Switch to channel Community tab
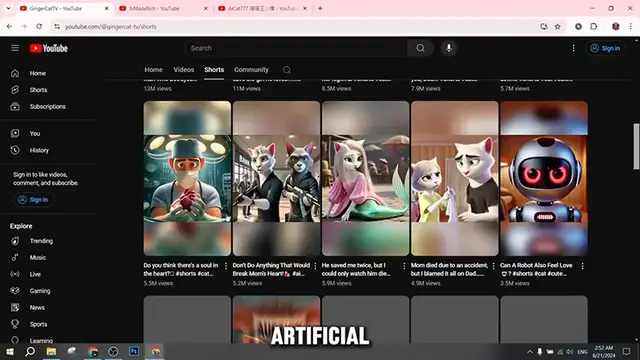 251,70
